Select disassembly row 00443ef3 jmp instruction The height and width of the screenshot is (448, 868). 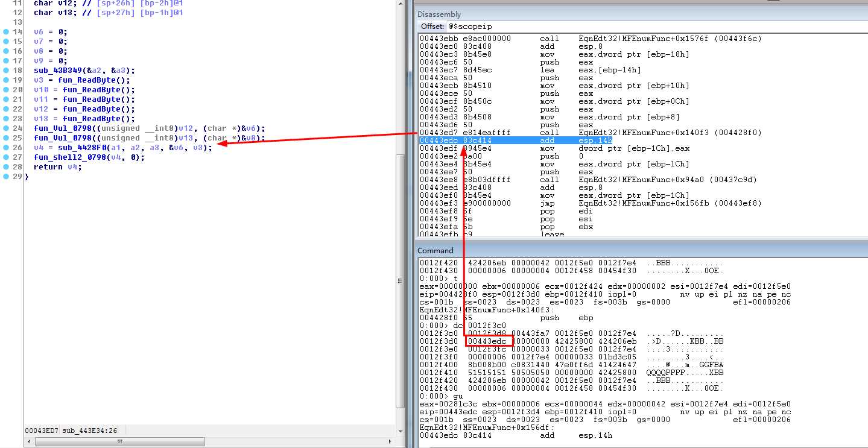click(591, 203)
